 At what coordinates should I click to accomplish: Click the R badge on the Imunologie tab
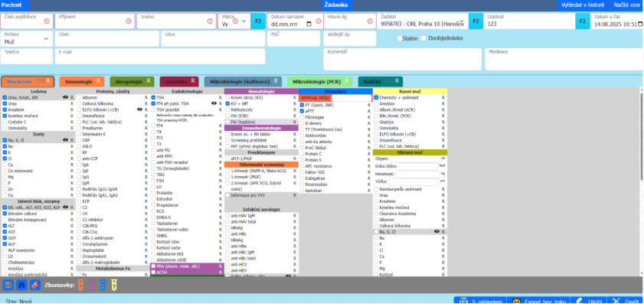click(98, 81)
